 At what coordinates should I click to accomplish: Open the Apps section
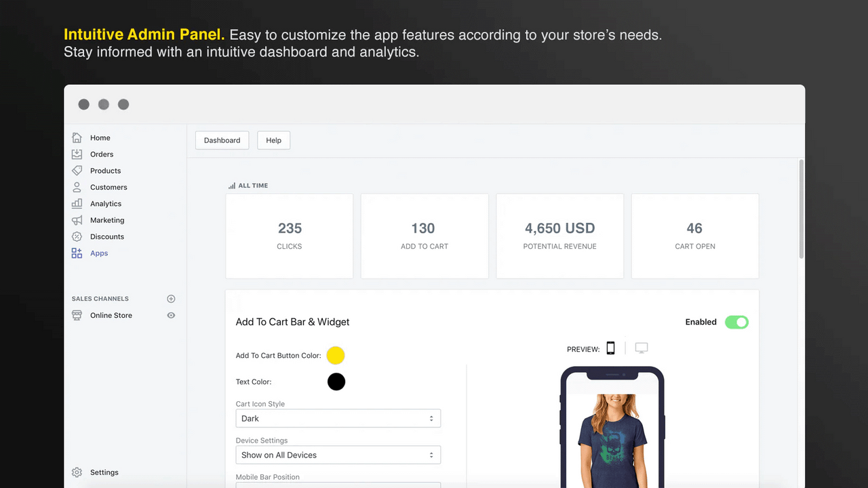tap(99, 253)
